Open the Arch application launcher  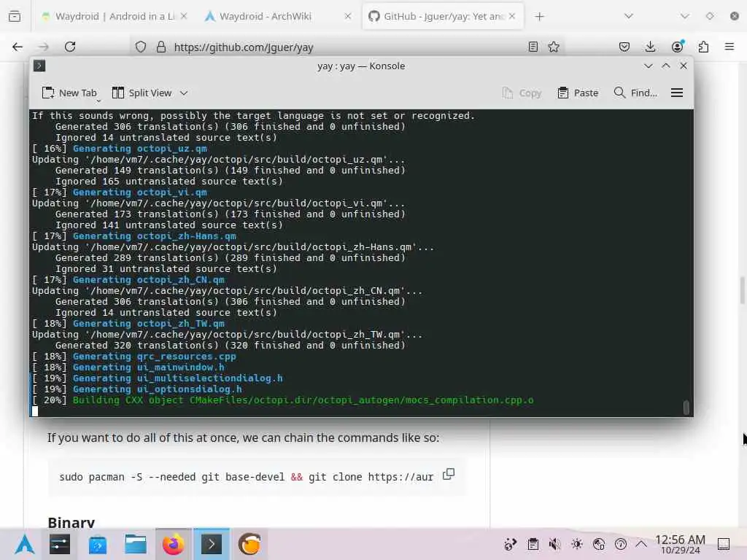[x=24, y=544]
